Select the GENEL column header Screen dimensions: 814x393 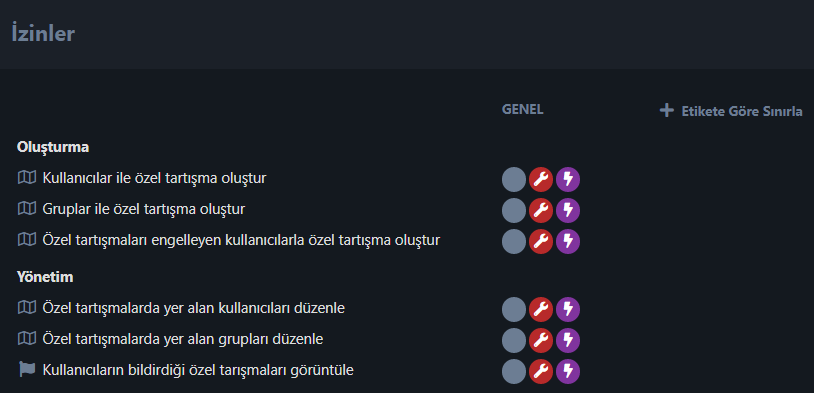[x=523, y=110]
